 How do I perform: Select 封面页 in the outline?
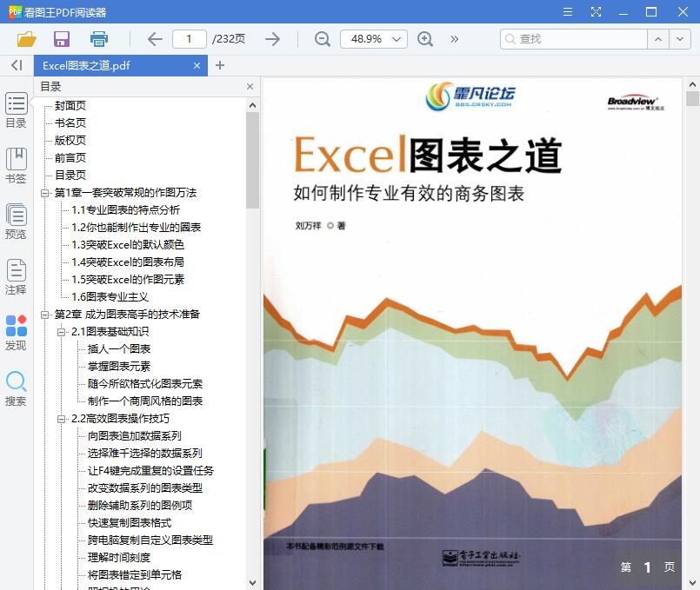point(70,106)
